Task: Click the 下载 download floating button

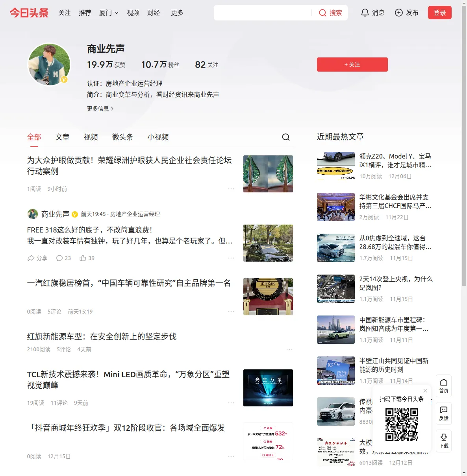Action: (x=444, y=441)
